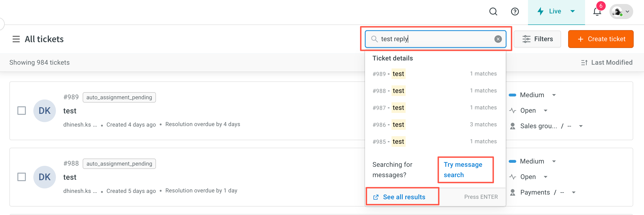The image size is (644, 215).
Task: Click status pulse icon on ticket #989
Action: (x=512, y=111)
